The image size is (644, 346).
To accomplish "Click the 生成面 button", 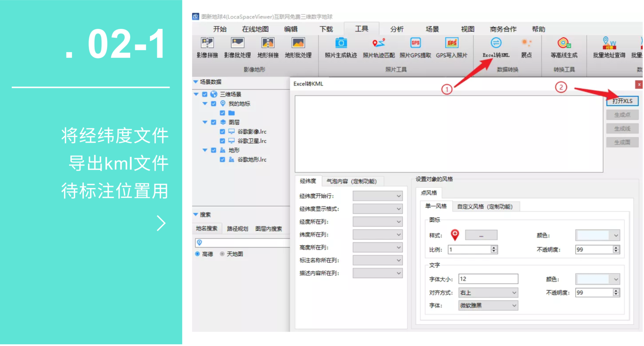I will coord(622,142).
